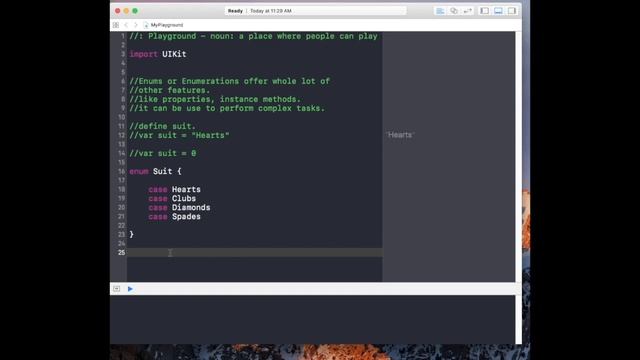Place cursor on empty line 25

[255, 253]
